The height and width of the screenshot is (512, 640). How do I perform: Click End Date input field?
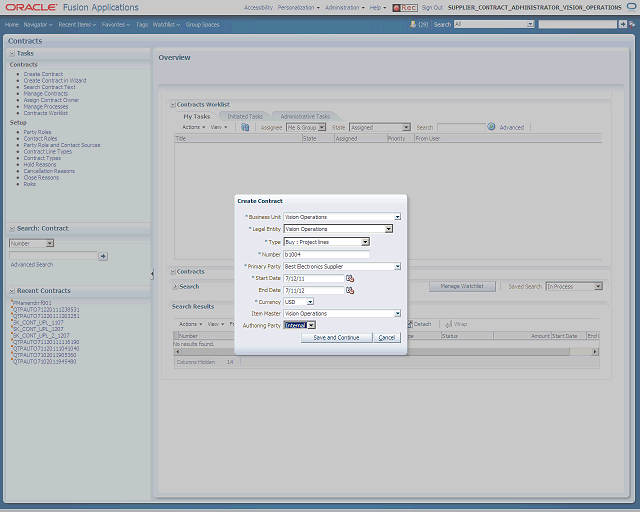click(314, 291)
